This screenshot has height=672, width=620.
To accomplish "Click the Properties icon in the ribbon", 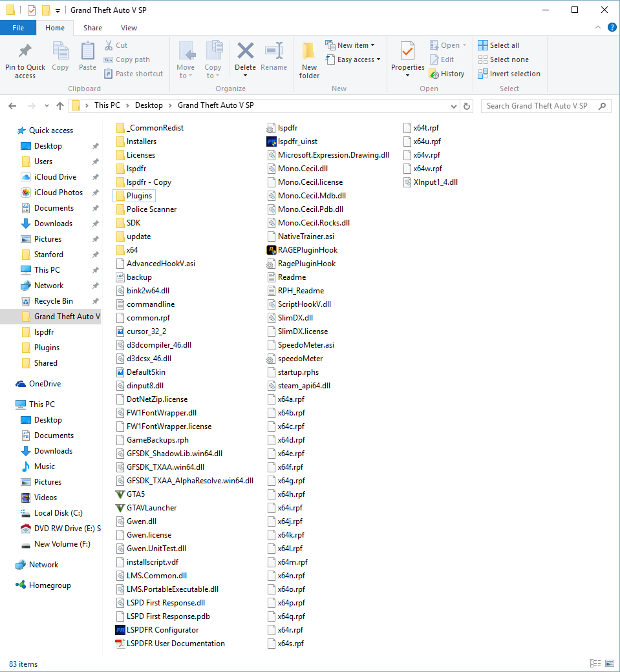I will [x=407, y=51].
